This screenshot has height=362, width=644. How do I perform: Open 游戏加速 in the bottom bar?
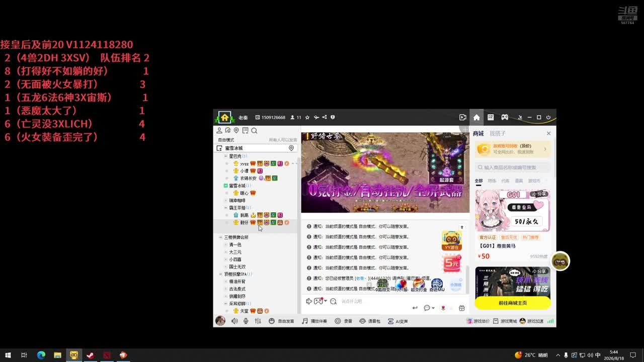pos(531,321)
